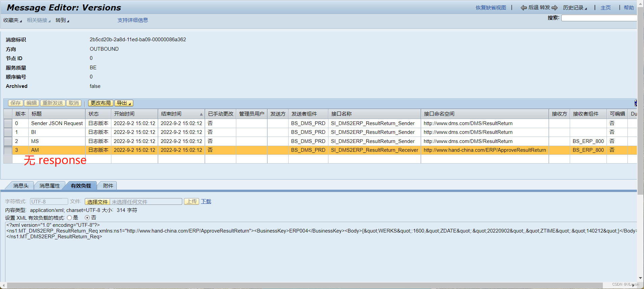This screenshot has height=289, width=644.
Task: Select the row selector for version 0
Action: [8, 123]
